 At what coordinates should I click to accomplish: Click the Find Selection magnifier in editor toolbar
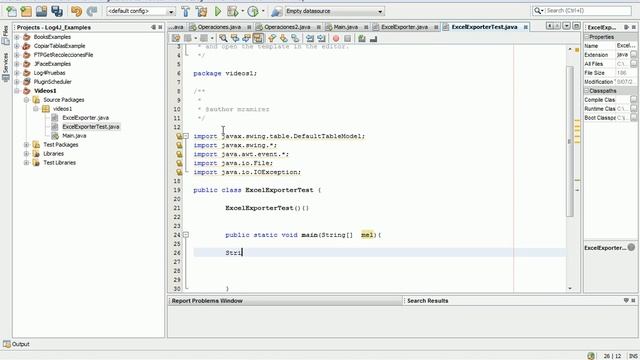[x=223, y=38]
